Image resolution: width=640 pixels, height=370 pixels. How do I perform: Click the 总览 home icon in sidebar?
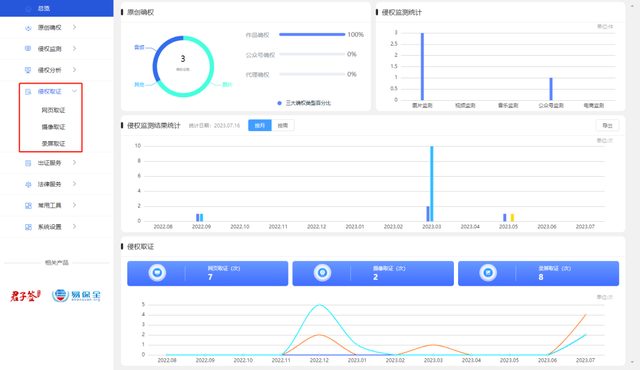click(28, 8)
